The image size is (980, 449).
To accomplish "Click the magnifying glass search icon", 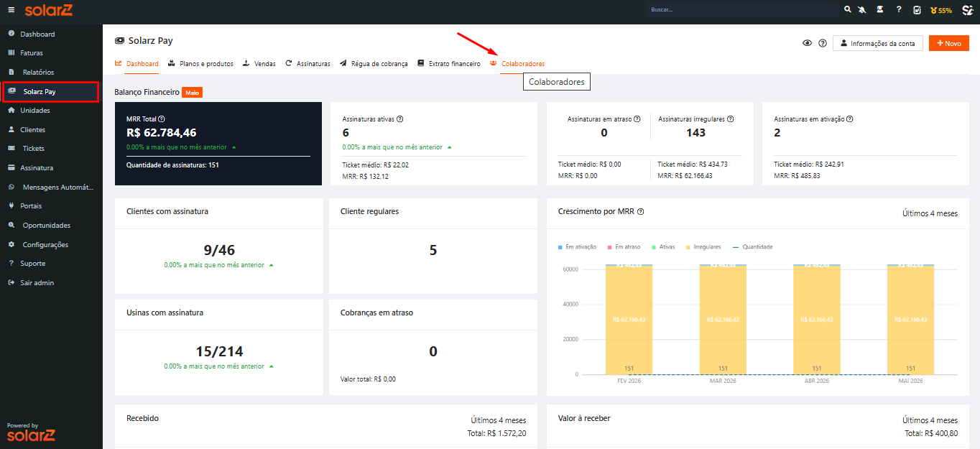I will tap(848, 10).
